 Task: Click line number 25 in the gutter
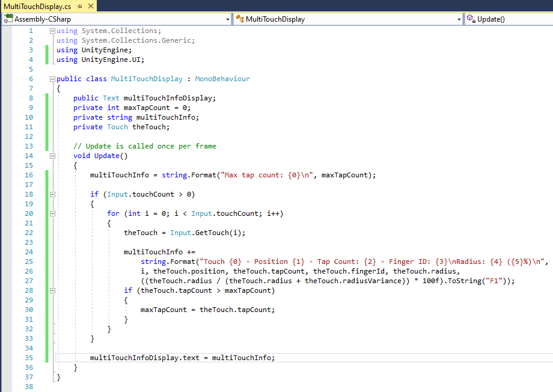[29, 262]
